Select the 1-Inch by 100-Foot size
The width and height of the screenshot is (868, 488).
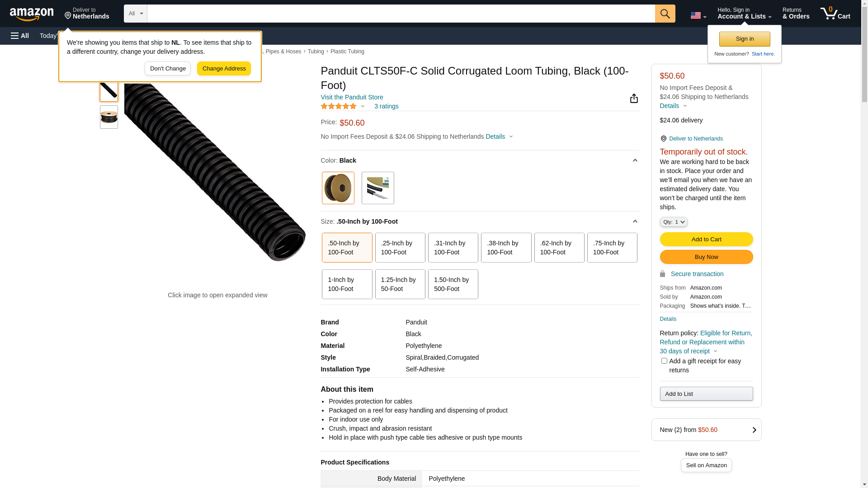pos(347,284)
